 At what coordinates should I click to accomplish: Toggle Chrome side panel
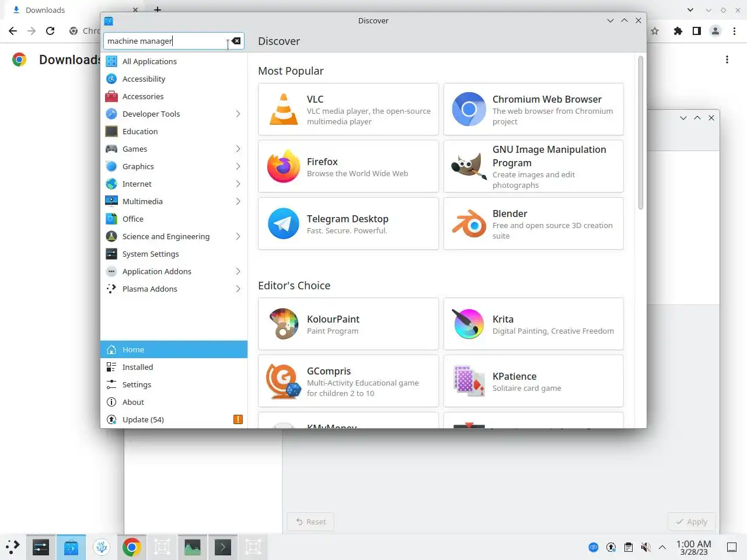(x=696, y=31)
